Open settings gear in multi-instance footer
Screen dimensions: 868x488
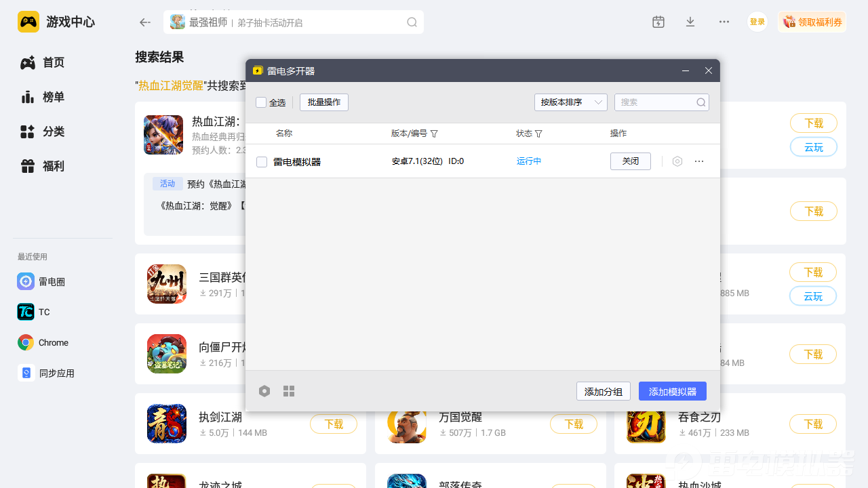pos(264,391)
